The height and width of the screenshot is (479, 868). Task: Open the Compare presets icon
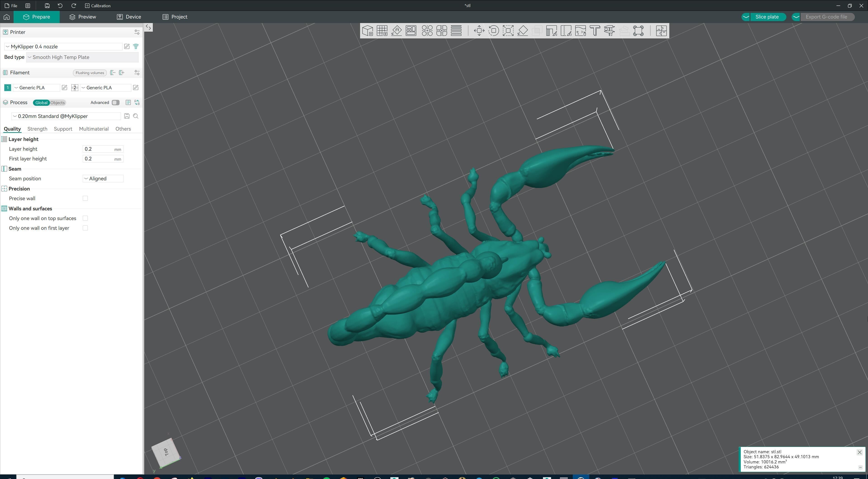point(137,103)
